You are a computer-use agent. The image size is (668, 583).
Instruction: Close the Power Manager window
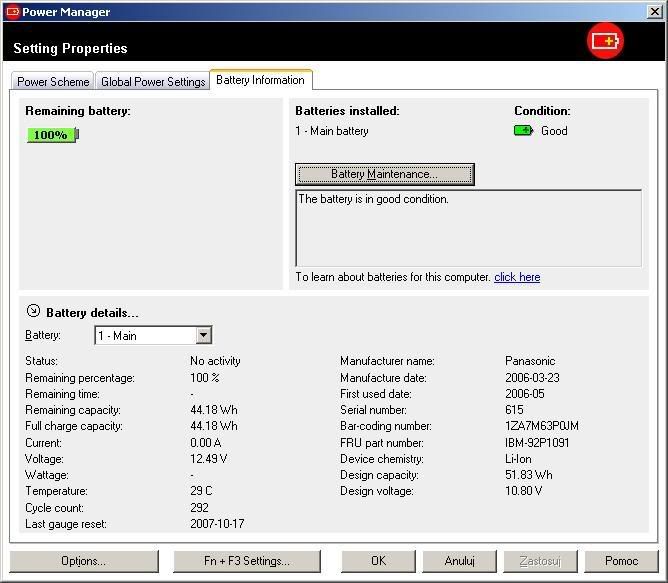point(654,12)
